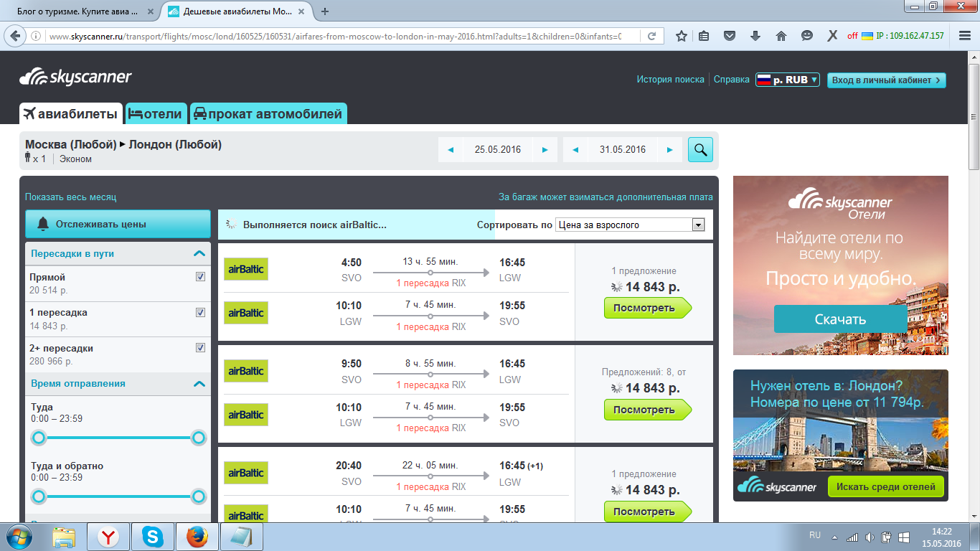Click the Показать весь месяц link
This screenshot has width=980, height=551.
coord(70,197)
